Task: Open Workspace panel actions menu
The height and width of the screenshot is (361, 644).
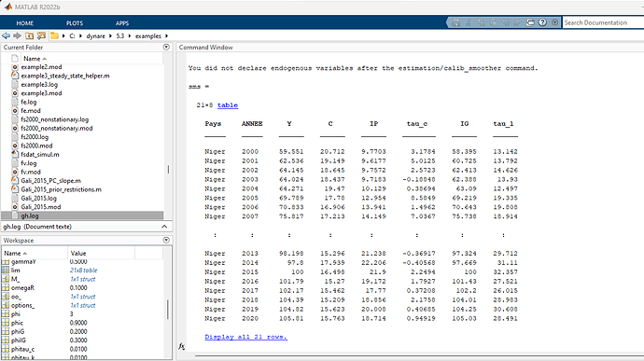Action: click(166, 240)
